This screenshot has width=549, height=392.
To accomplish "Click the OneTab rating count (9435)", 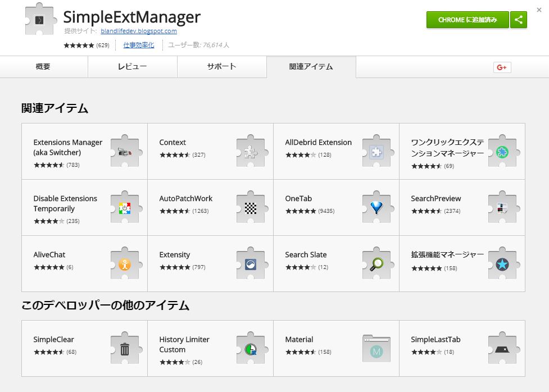I will click(x=326, y=211).
